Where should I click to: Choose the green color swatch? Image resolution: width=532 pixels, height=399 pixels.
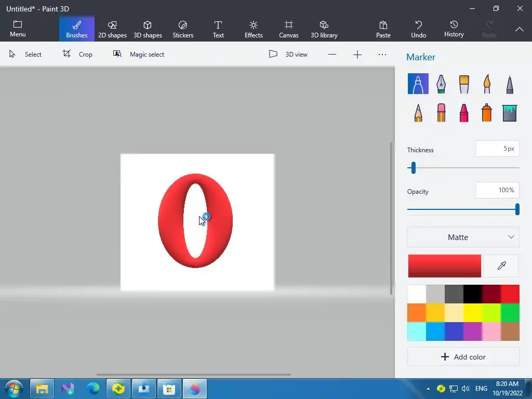510,313
